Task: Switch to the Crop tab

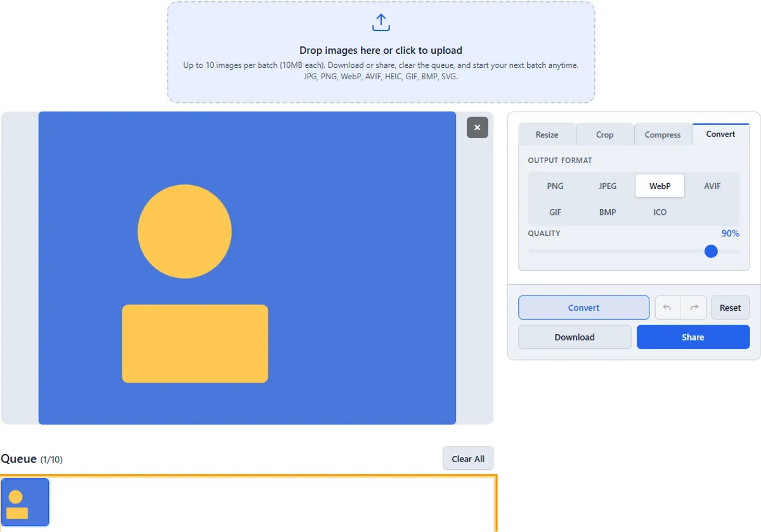Action: (x=604, y=134)
